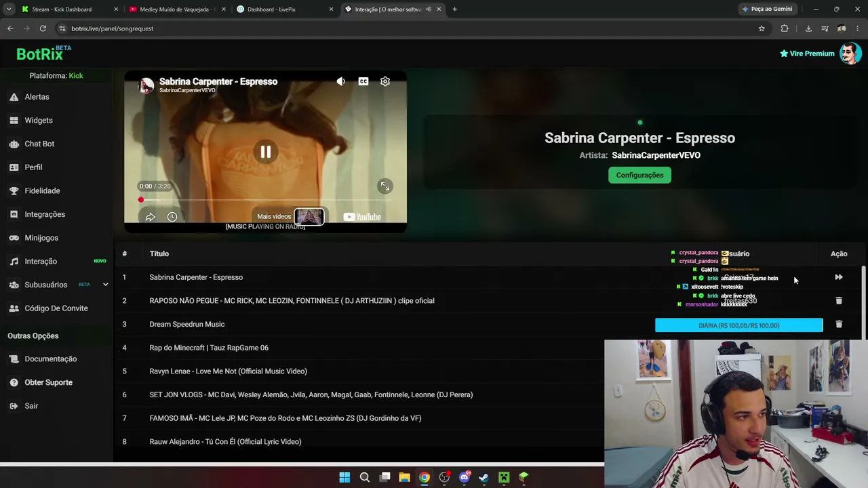Click the song queue vertical scrollbar
The image size is (868, 488).
point(863,302)
